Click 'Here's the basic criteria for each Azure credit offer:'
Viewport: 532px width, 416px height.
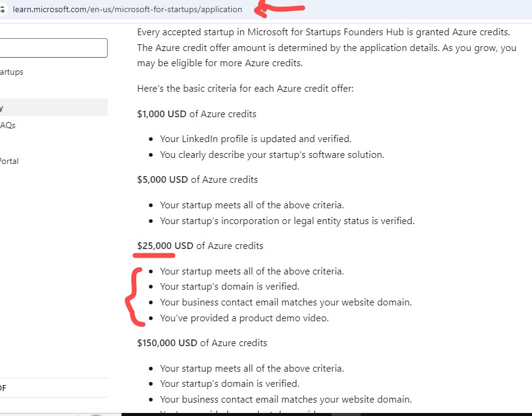pyautogui.click(x=245, y=89)
